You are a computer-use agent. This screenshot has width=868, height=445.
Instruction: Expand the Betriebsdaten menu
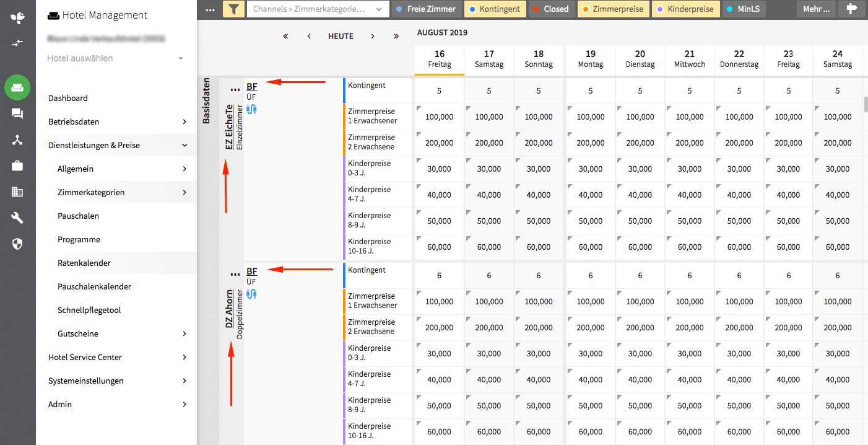point(116,121)
